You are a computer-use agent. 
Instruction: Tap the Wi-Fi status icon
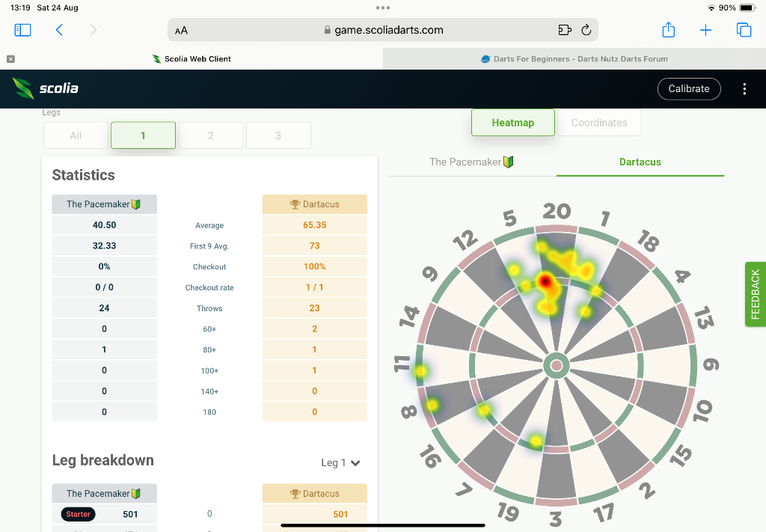pyautogui.click(x=711, y=7)
